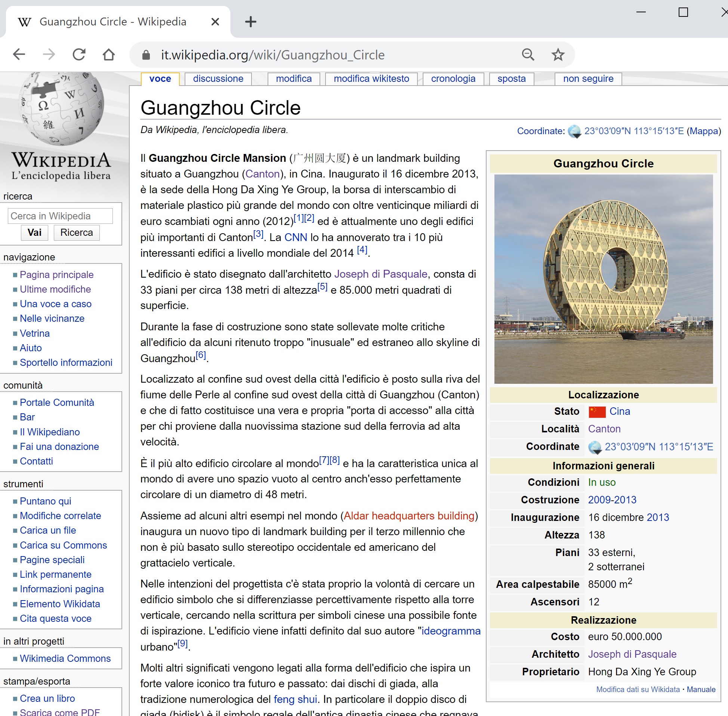Screen dimensions: 728x716
Task: Click the China flag icon in infobox
Action: click(597, 412)
